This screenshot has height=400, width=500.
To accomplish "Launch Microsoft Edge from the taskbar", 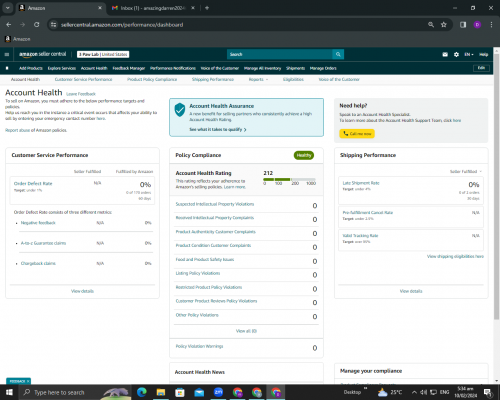I will (x=142, y=392).
